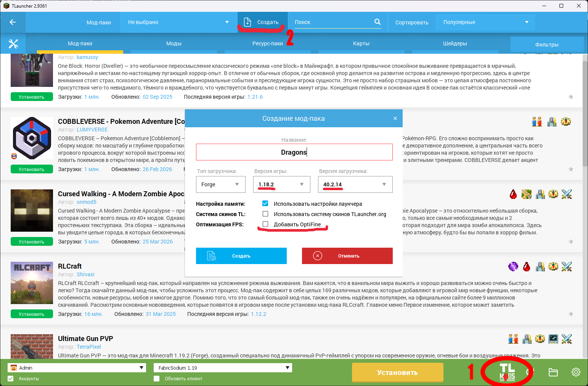Click the computer terminal icon on Ultimate Gun PVP
This screenshot has height=386, width=588.
553,339
